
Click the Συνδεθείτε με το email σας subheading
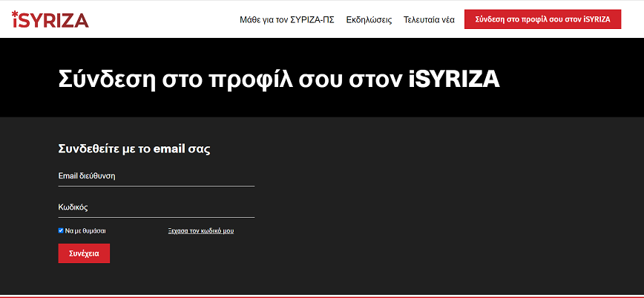tap(134, 149)
